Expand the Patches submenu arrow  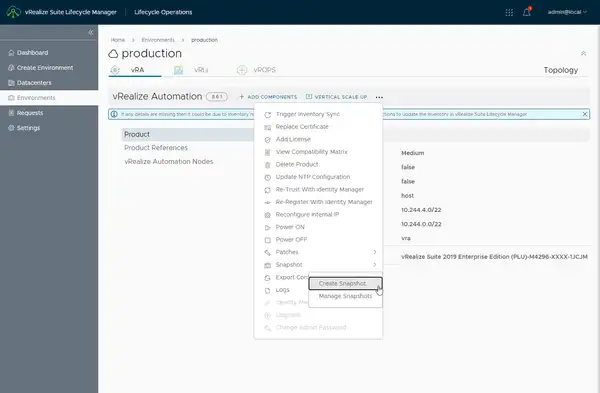click(x=375, y=252)
